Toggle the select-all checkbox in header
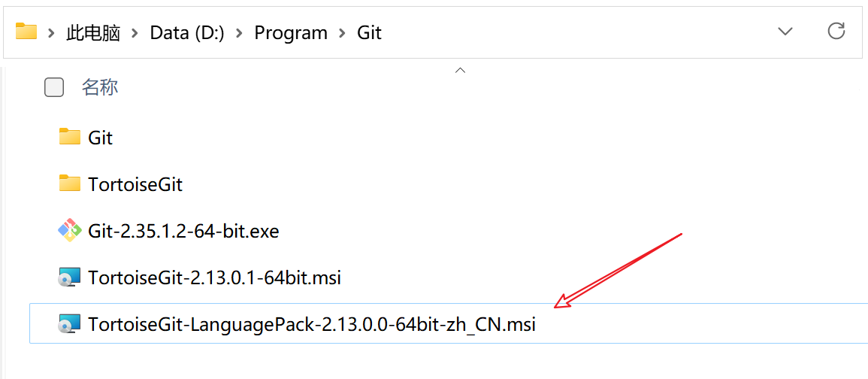Screen dimensions: 868x379 click(54, 88)
